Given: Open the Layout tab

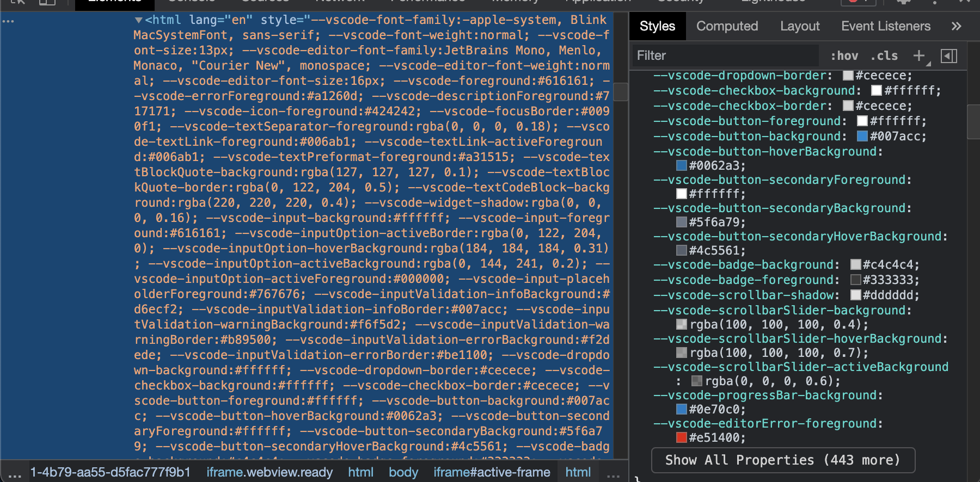Looking at the screenshot, I should point(799,26).
